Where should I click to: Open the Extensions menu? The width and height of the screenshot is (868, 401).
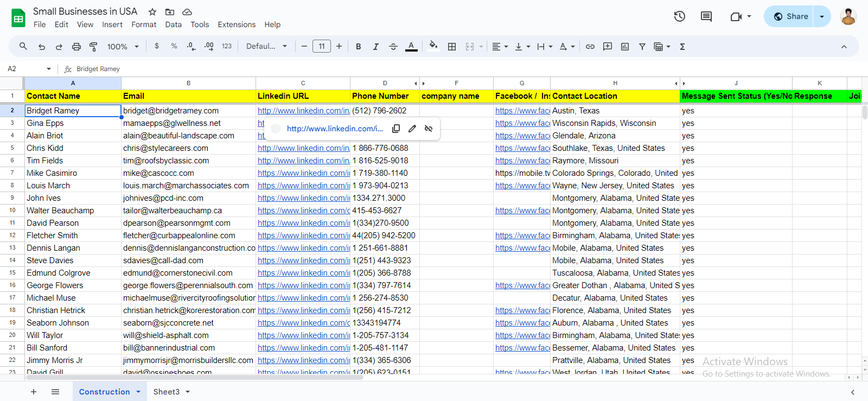(x=237, y=24)
